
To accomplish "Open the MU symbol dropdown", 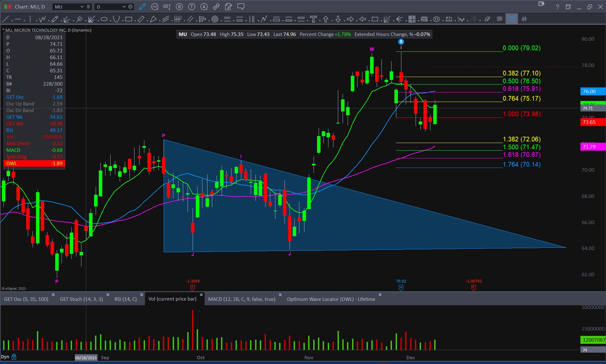I will pyautogui.click(x=82, y=7).
